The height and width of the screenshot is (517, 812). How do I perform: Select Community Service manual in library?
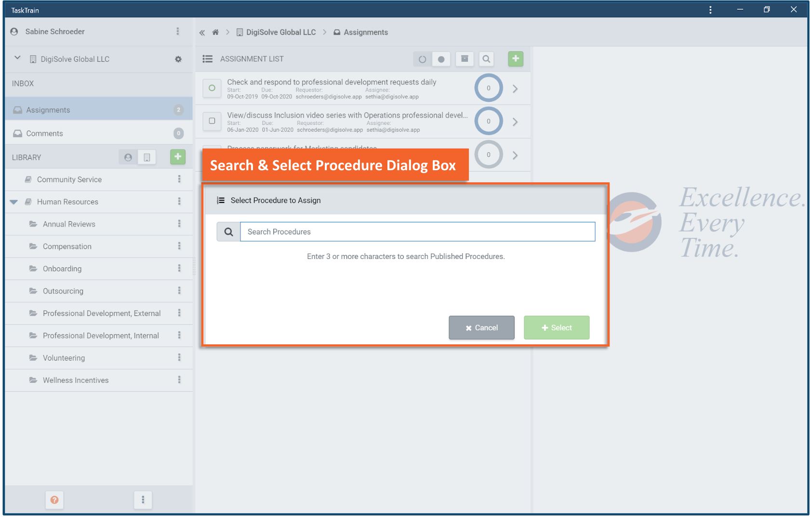(x=69, y=179)
